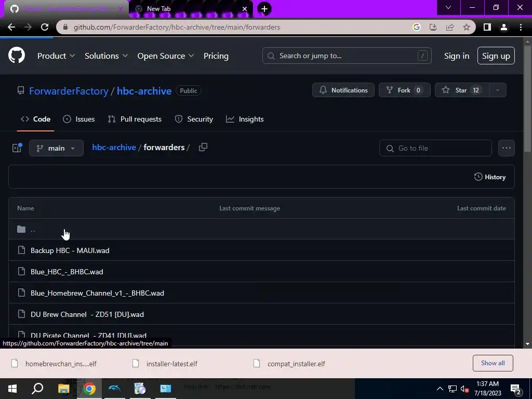Close the New Tab tab
This screenshot has width=532, height=399.
coord(244,9)
